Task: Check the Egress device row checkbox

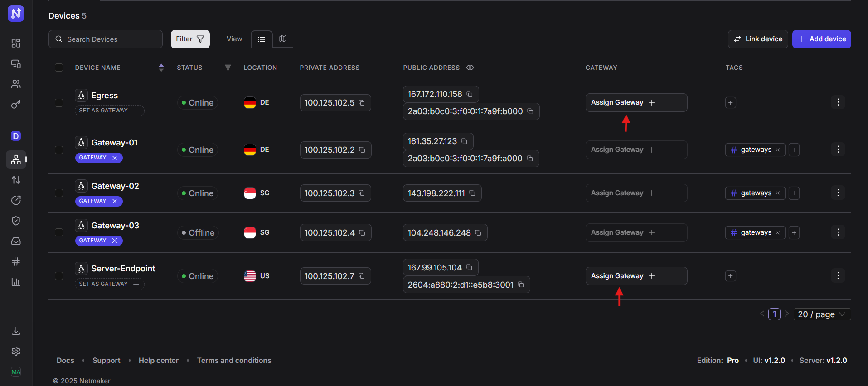Action: point(59,103)
